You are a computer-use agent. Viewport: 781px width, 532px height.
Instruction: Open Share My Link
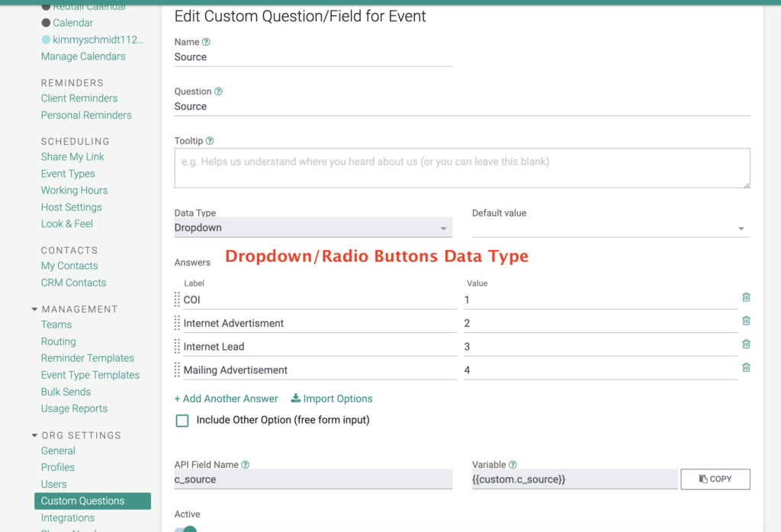[x=72, y=157]
